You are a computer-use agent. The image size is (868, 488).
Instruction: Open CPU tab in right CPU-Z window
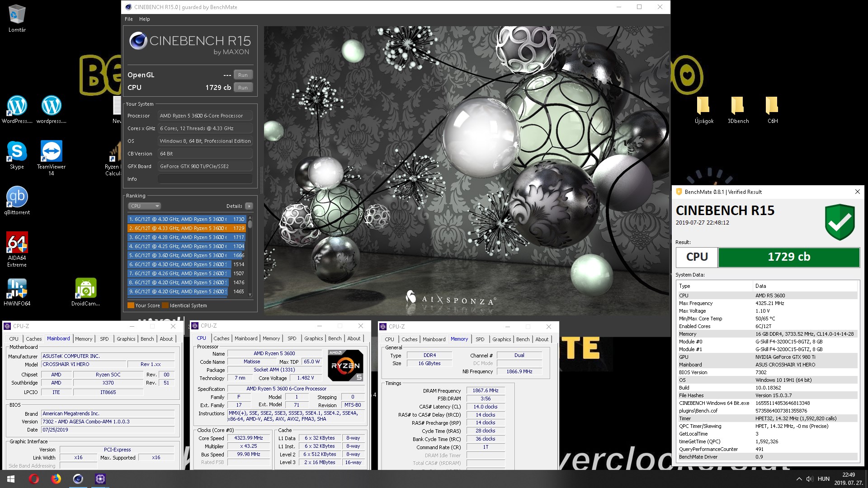coord(390,339)
